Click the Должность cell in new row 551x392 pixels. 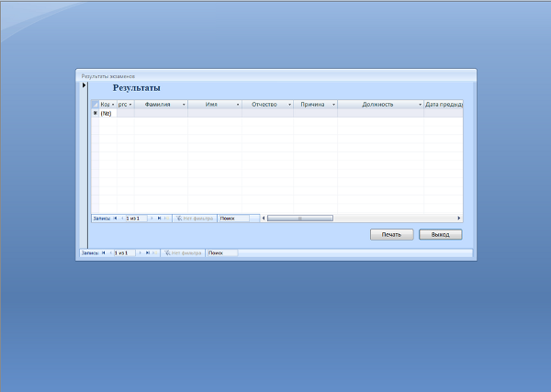point(380,113)
